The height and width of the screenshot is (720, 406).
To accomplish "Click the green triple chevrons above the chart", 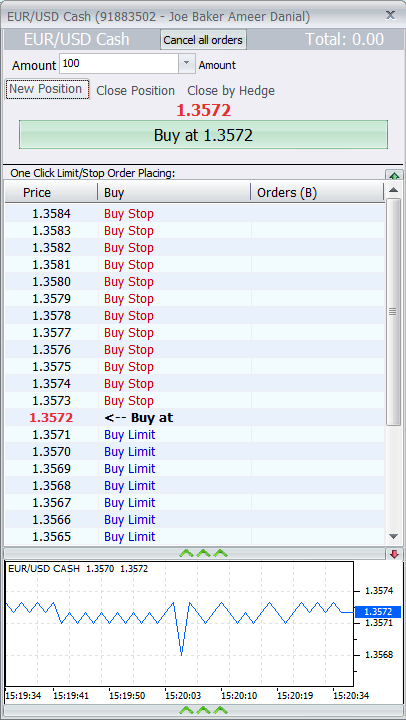I will (x=203, y=553).
